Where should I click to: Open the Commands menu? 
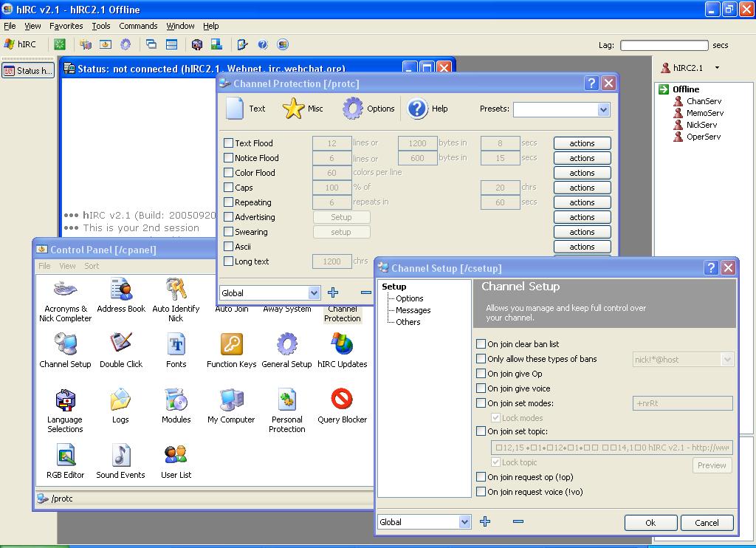(138, 26)
